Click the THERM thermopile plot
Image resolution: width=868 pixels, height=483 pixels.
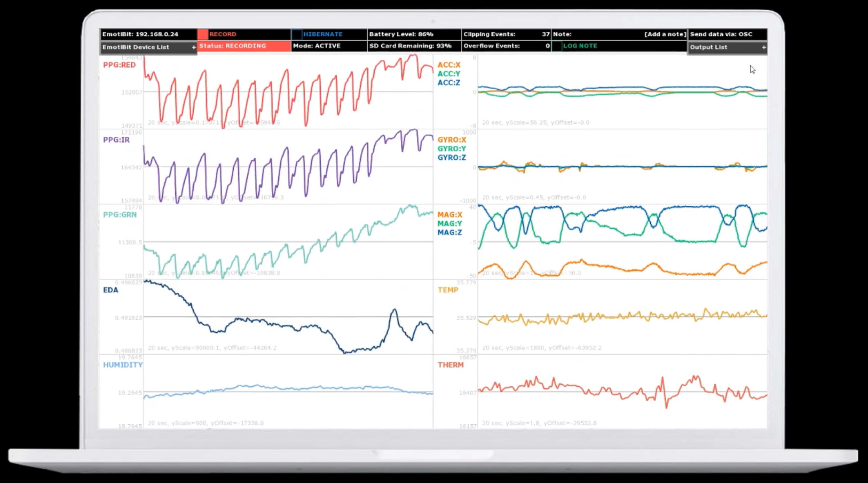click(622, 392)
